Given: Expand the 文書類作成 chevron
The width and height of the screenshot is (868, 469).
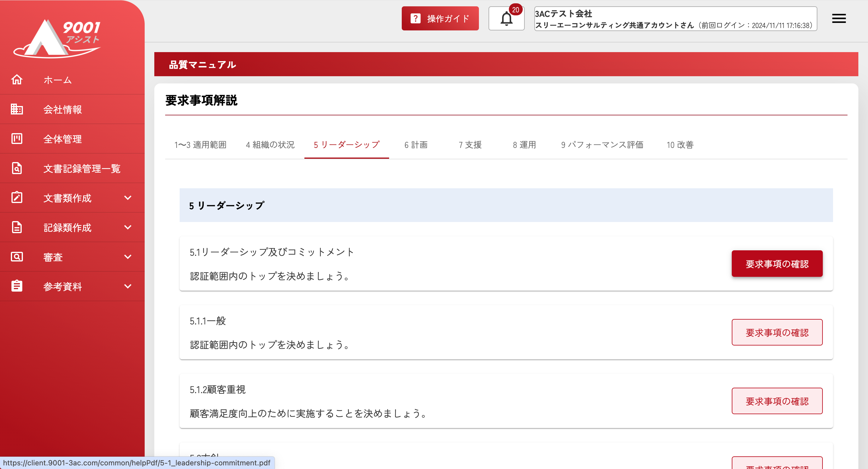Looking at the screenshot, I should 128,198.
